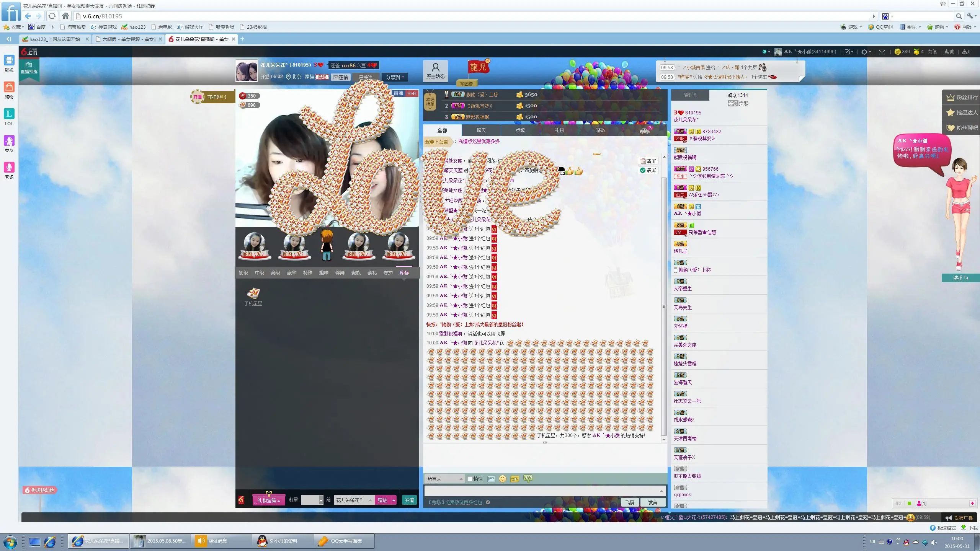This screenshot has width=980, height=551.
Task: Open 刘小丹的资料 QQ taskbar item
Action: pos(283,541)
